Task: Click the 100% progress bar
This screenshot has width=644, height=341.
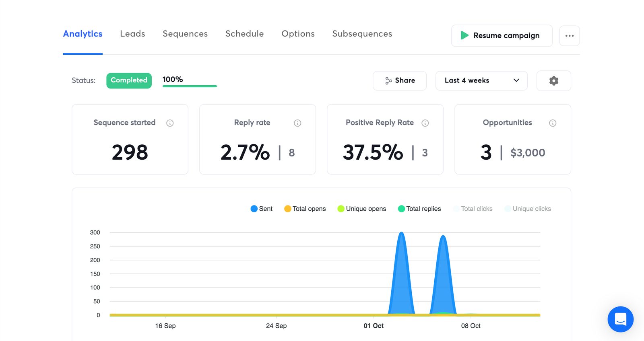Action: click(x=190, y=86)
